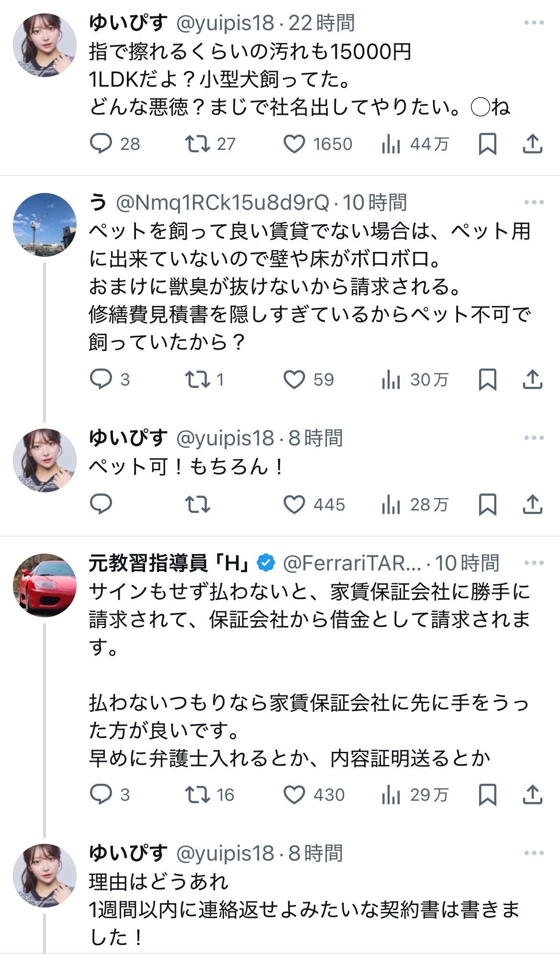The image size is (560, 954).
Task: Open more options on the う reply
Action: coord(534,202)
